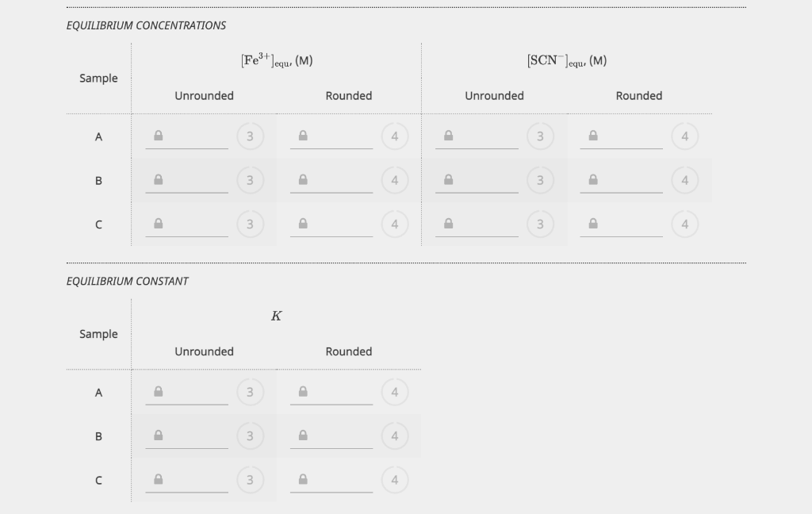Select Sample B unrounded Fe3+ input field

(186, 181)
